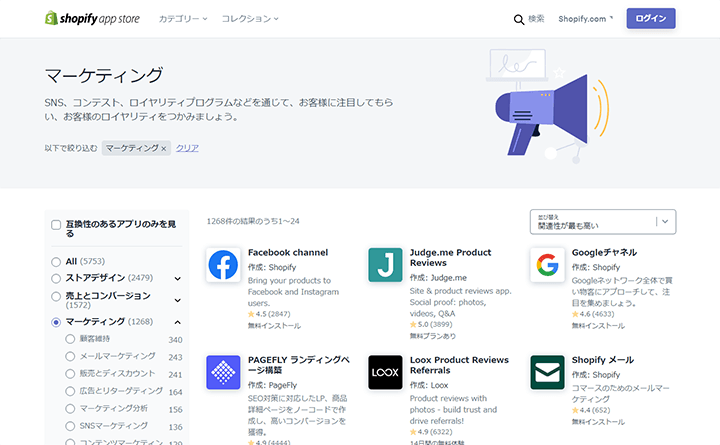The image size is (720, 445).
Task: Remove the マーケティング filter tag
Action: pos(164,148)
